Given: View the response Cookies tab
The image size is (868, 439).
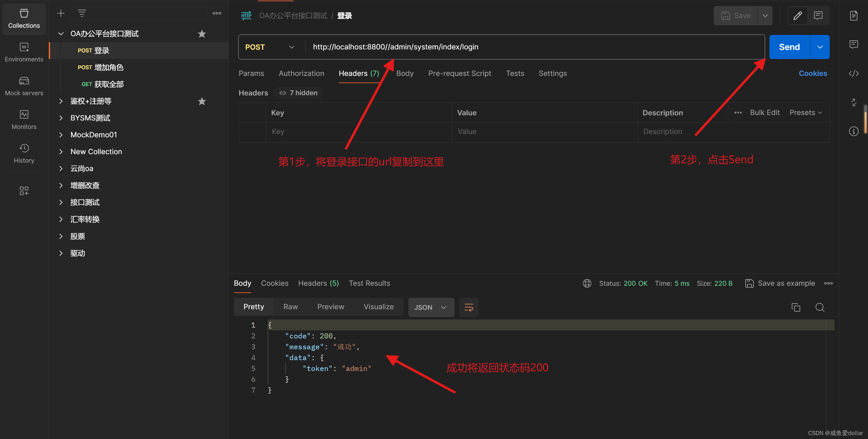Looking at the screenshot, I should point(275,283).
